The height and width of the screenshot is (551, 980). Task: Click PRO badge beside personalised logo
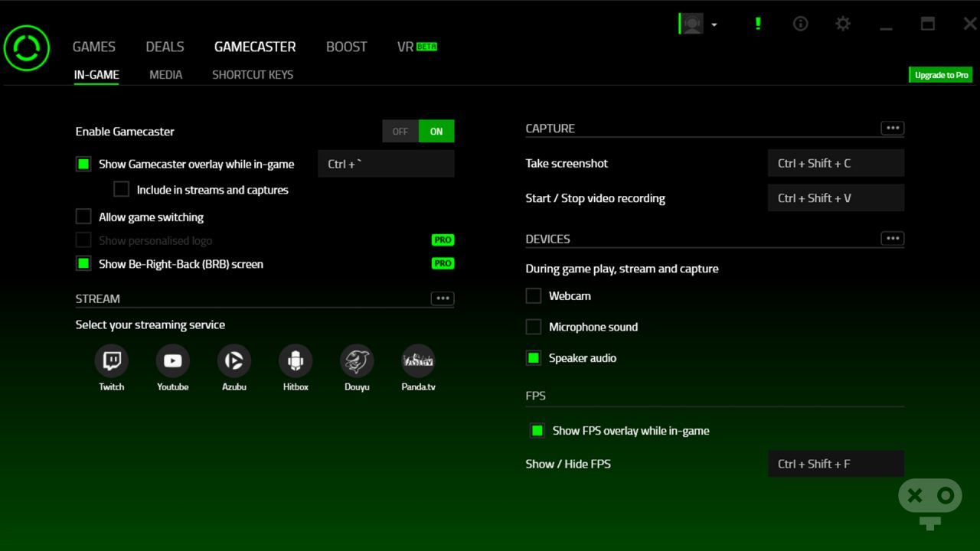click(x=443, y=240)
